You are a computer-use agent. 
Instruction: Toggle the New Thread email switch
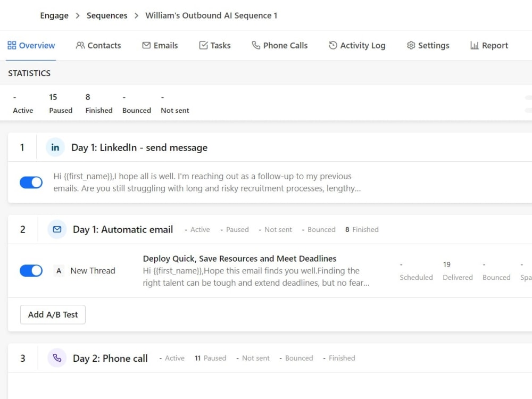pyautogui.click(x=31, y=271)
